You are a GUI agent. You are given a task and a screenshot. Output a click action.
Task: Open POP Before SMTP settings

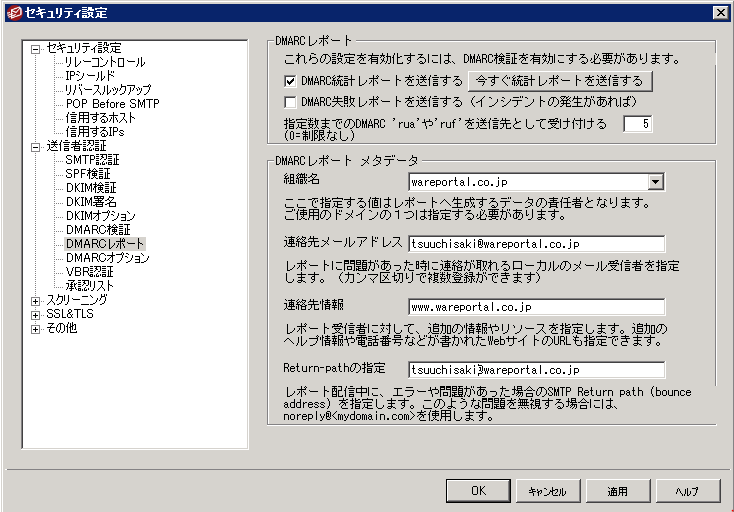pos(112,104)
